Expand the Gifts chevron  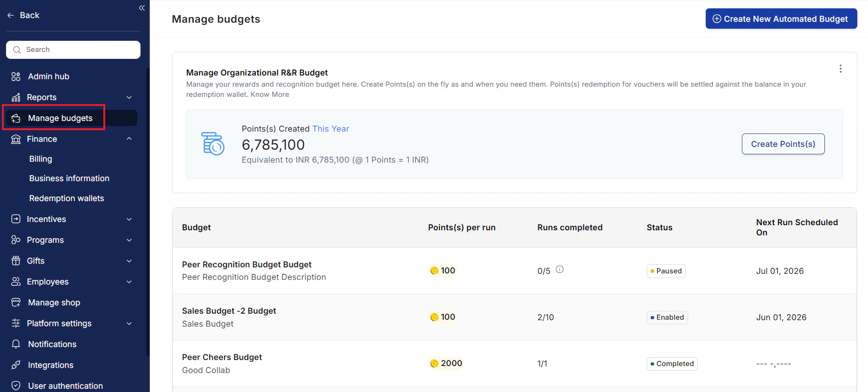pyautogui.click(x=129, y=261)
